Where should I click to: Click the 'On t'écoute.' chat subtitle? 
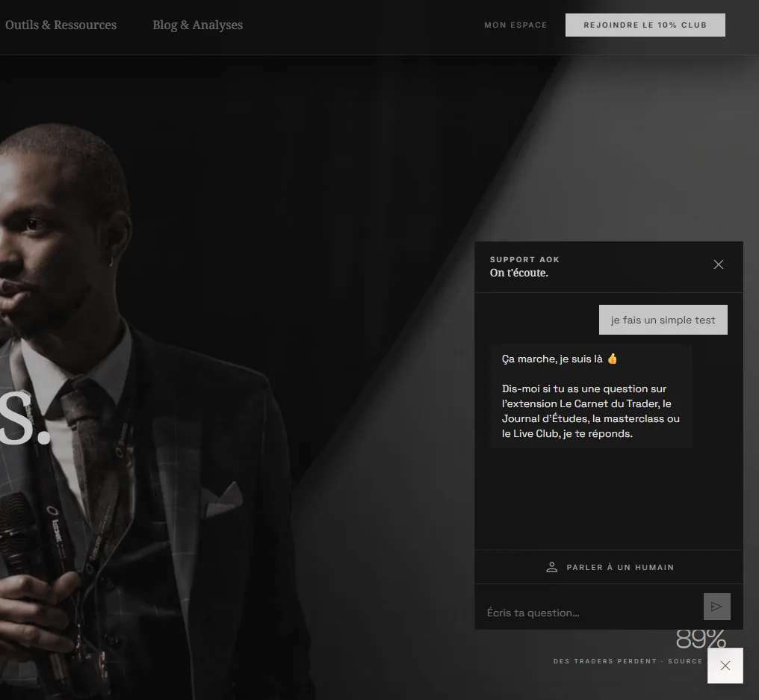pos(519,273)
